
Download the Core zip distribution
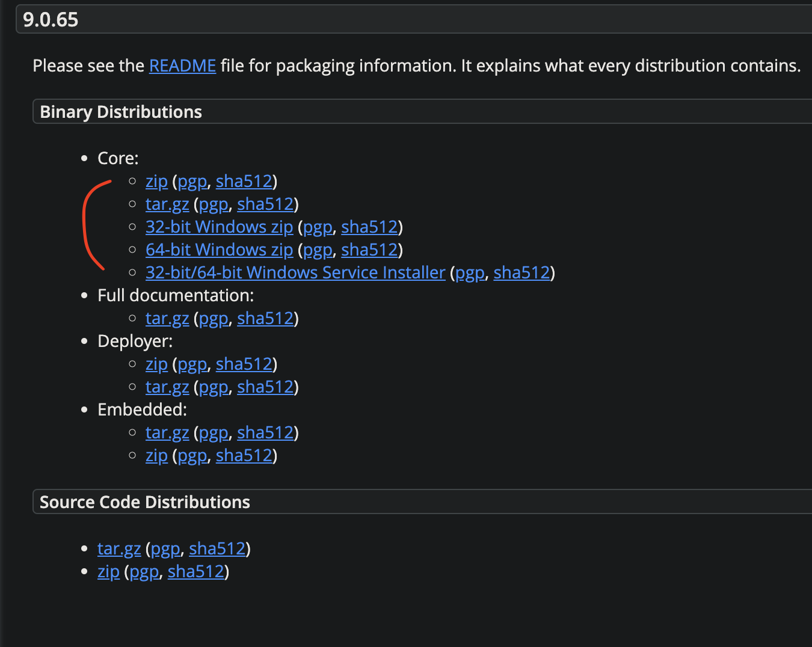(156, 182)
